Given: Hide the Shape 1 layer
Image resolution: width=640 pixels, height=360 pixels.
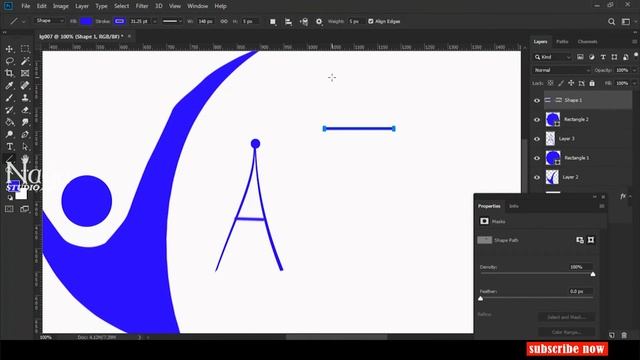Looking at the screenshot, I should tap(537, 100).
